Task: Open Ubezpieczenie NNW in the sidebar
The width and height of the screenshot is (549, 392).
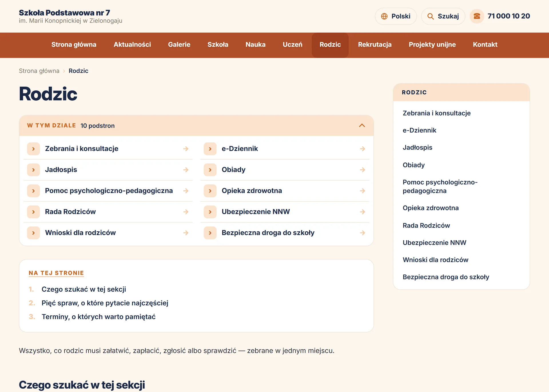Action: pyautogui.click(x=434, y=243)
